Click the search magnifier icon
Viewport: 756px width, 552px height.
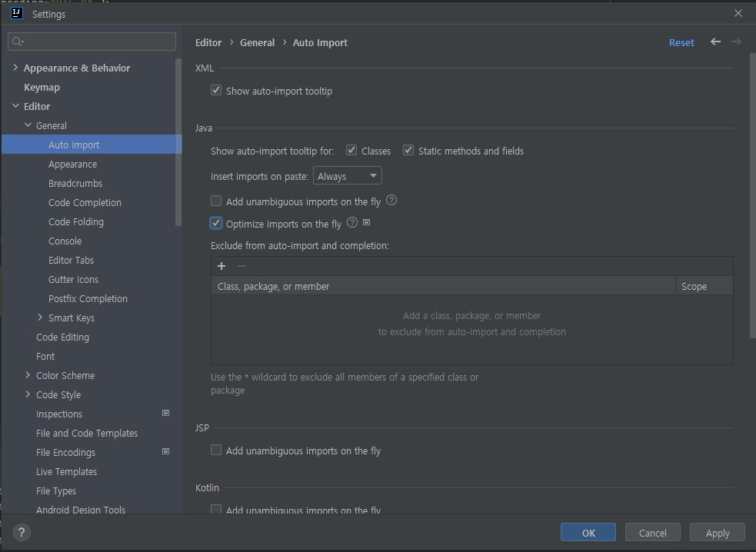point(18,42)
